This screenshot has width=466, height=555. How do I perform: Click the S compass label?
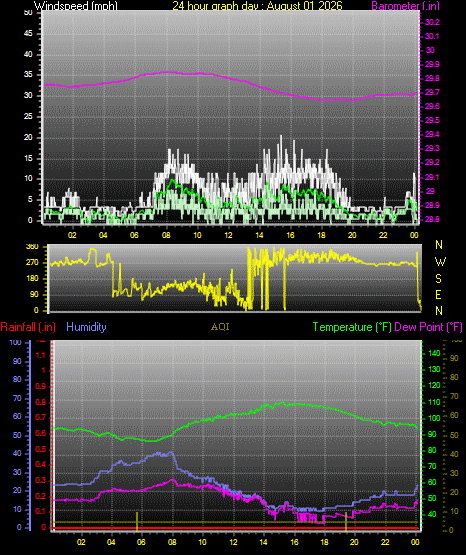click(438, 279)
